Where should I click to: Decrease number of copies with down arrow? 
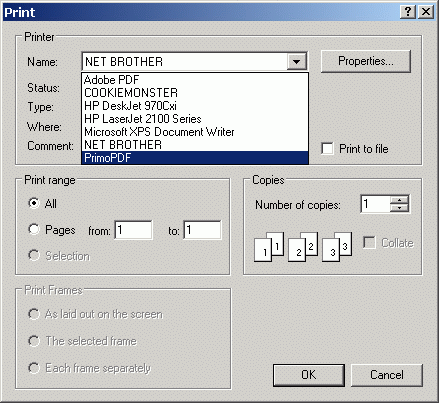pos(399,208)
